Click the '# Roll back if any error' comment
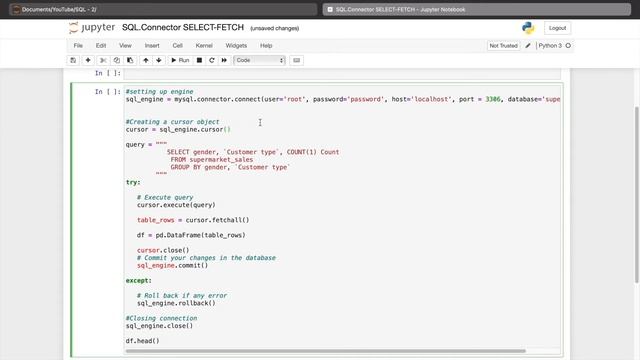Screen dimensions: 640x360 (182, 296)
